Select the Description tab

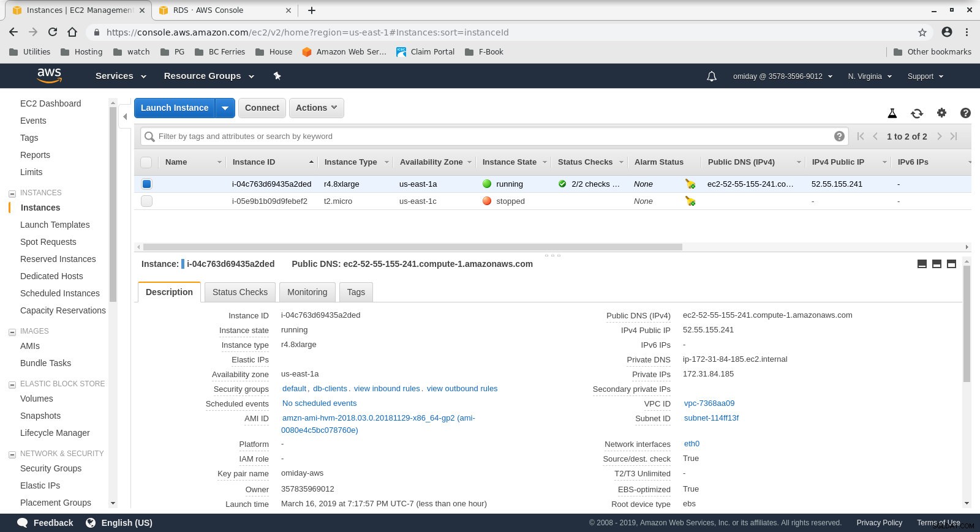coord(169,292)
